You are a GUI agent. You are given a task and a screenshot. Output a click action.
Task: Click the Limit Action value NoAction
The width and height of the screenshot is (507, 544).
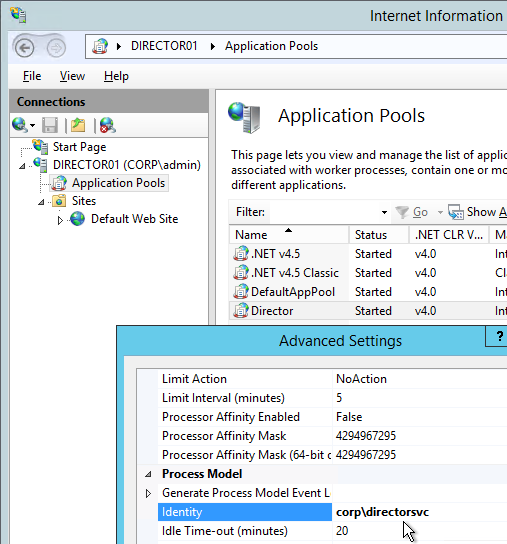click(x=361, y=379)
